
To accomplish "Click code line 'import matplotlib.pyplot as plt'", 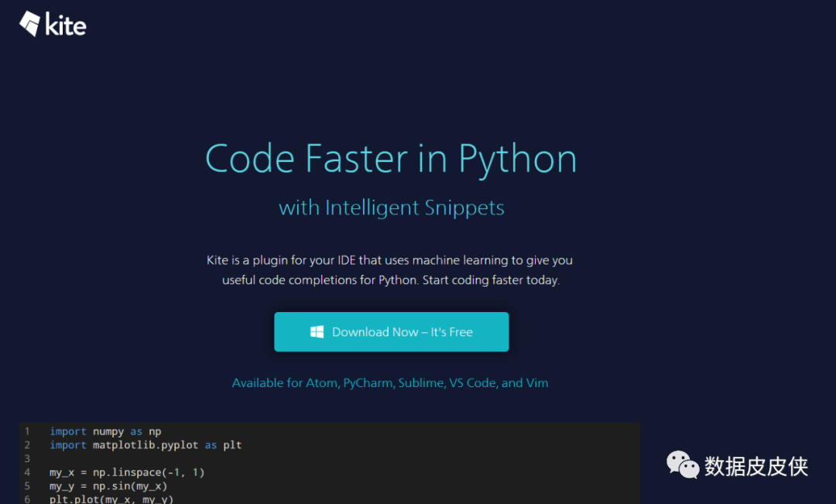I will click(x=146, y=445).
